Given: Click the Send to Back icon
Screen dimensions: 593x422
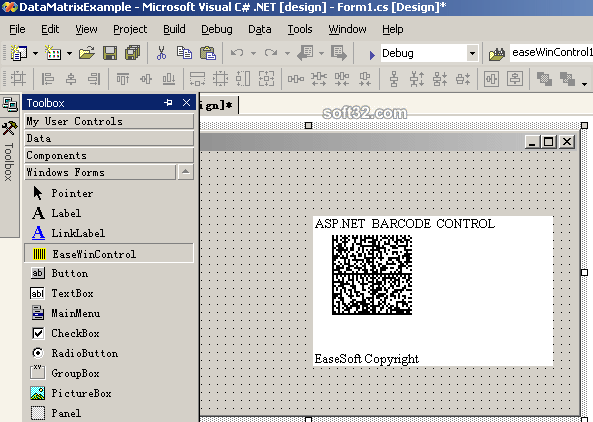Looking at the screenshot, I should (x=567, y=79).
